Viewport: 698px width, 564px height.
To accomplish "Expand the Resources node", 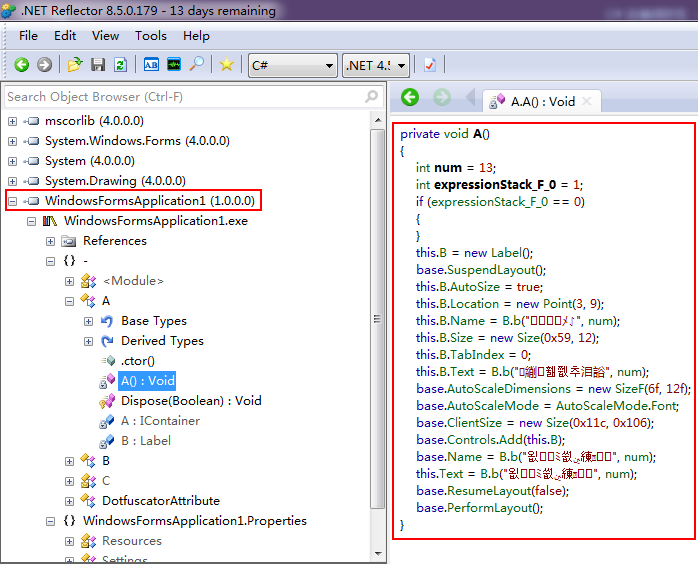I will pyautogui.click(x=69, y=541).
